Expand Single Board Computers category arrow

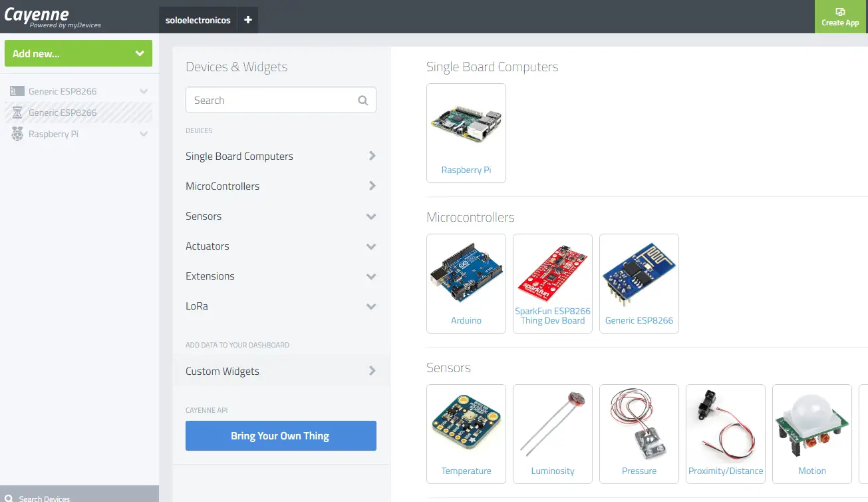372,156
